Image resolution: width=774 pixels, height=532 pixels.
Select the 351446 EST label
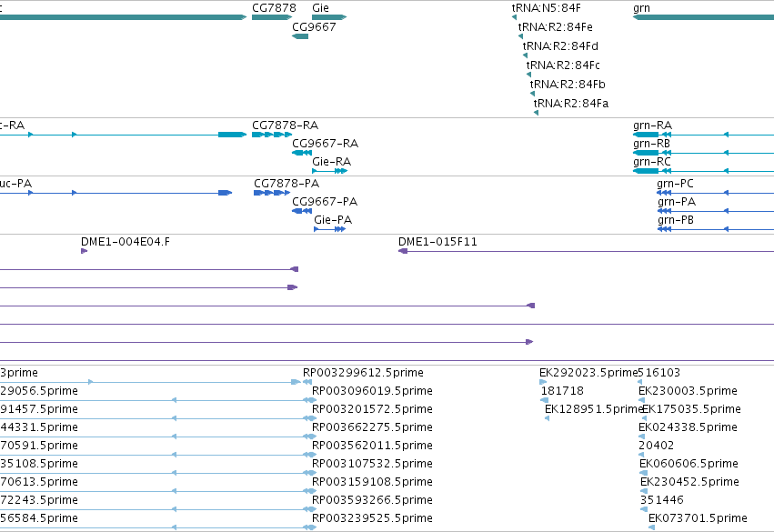pyautogui.click(x=662, y=500)
